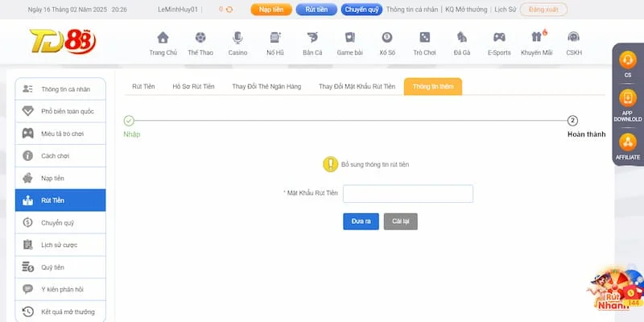Select Thông tin cá nhân in sidebar
This screenshot has width=644, height=322.
coord(60,89)
